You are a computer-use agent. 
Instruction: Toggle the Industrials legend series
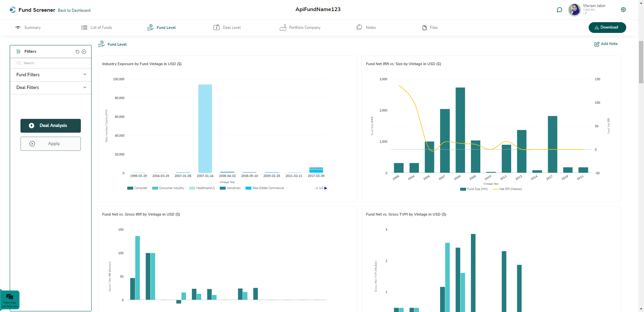point(230,188)
